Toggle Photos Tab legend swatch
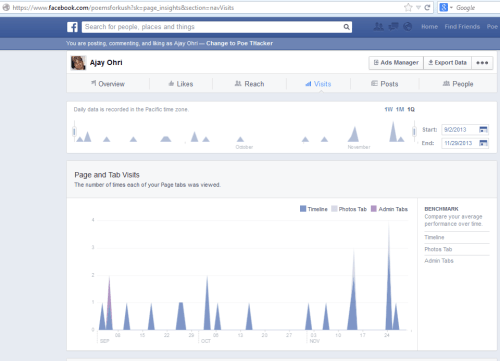The height and width of the screenshot is (361, 500). point(334,209)
